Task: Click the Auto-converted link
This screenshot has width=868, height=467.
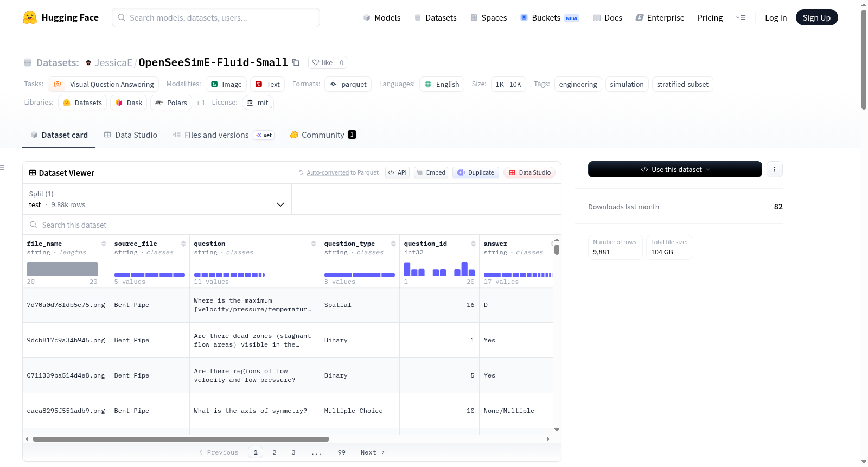Action: coord(328,172)
